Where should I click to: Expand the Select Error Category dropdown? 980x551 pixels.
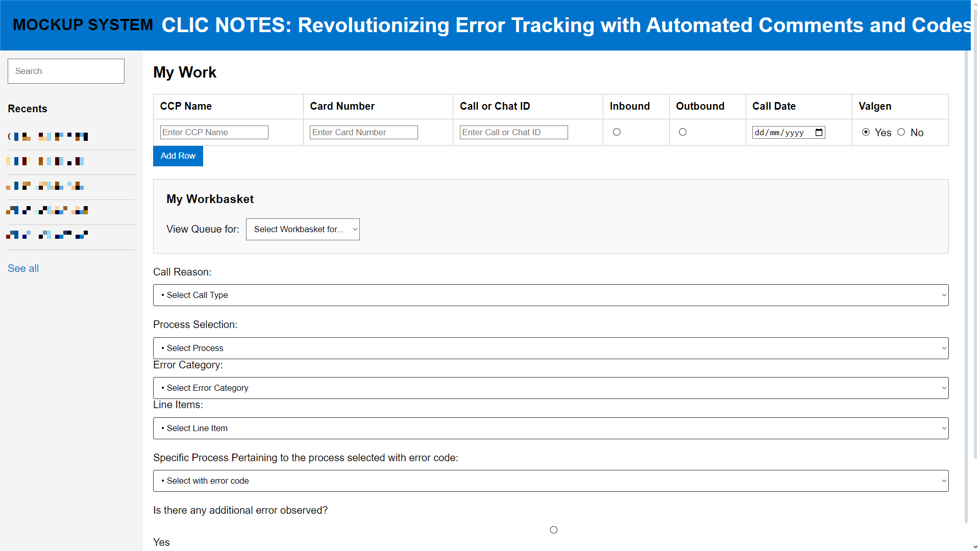pos(551,388)
